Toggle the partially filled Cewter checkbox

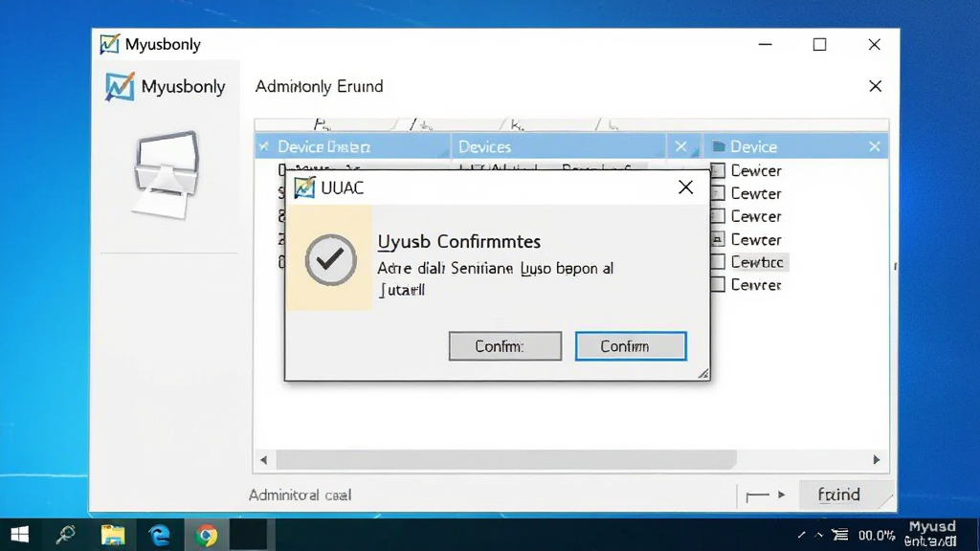[718, 239]
